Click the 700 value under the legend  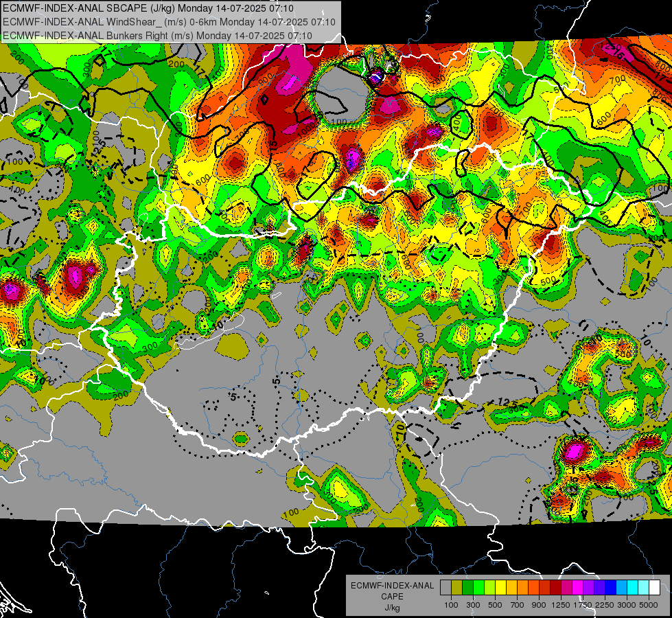coord(518,605)
